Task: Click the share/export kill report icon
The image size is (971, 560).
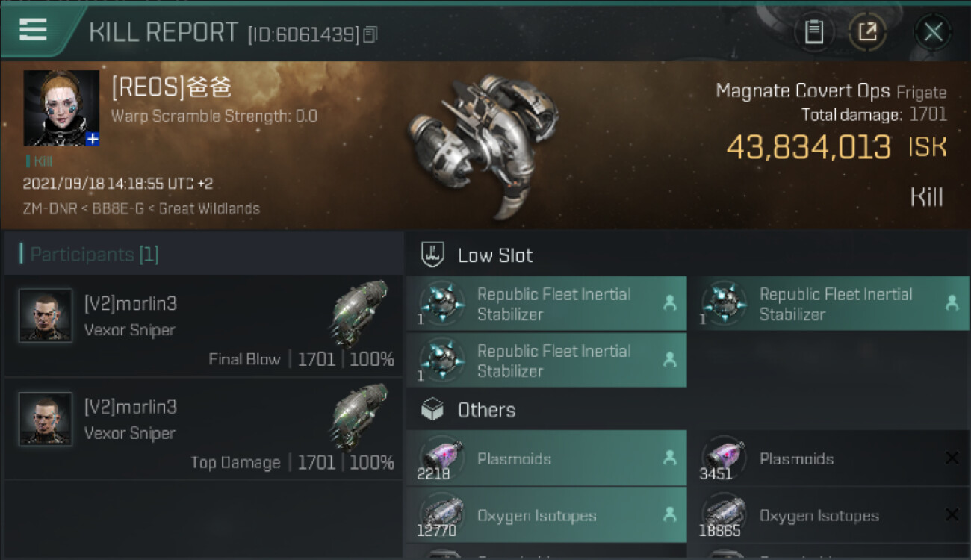Action: (867, 32)
